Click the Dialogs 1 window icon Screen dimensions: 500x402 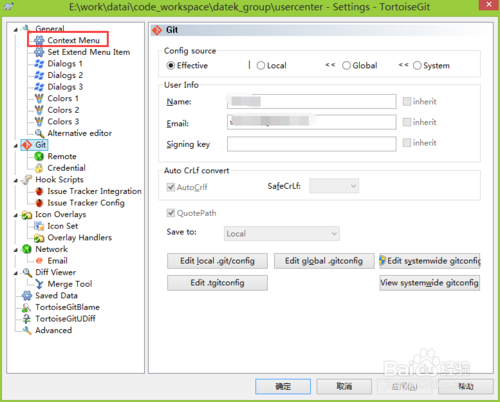(39, 64)
